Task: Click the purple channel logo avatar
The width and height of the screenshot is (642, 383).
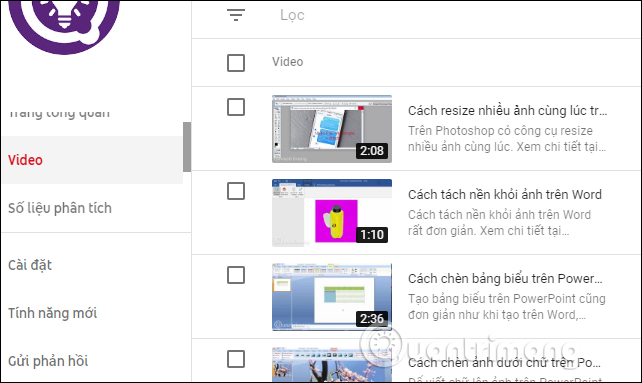Action: 64,27
